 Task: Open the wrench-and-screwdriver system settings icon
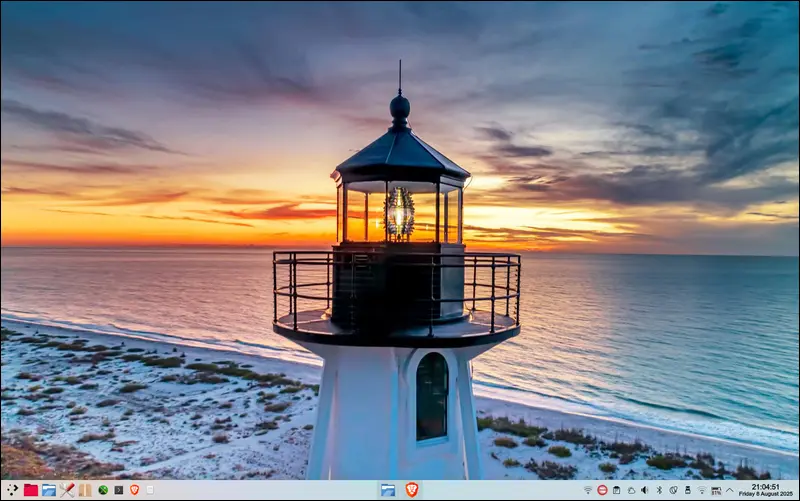(x=67, y=490)
